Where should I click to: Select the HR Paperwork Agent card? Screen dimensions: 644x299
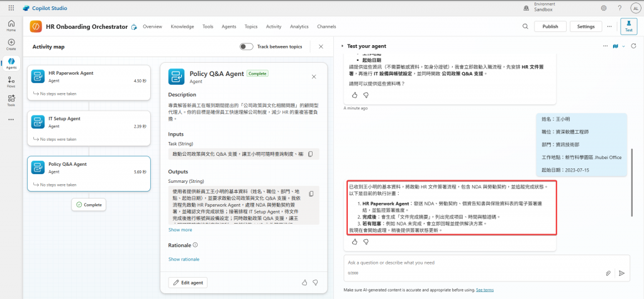(x=89, y=82)
